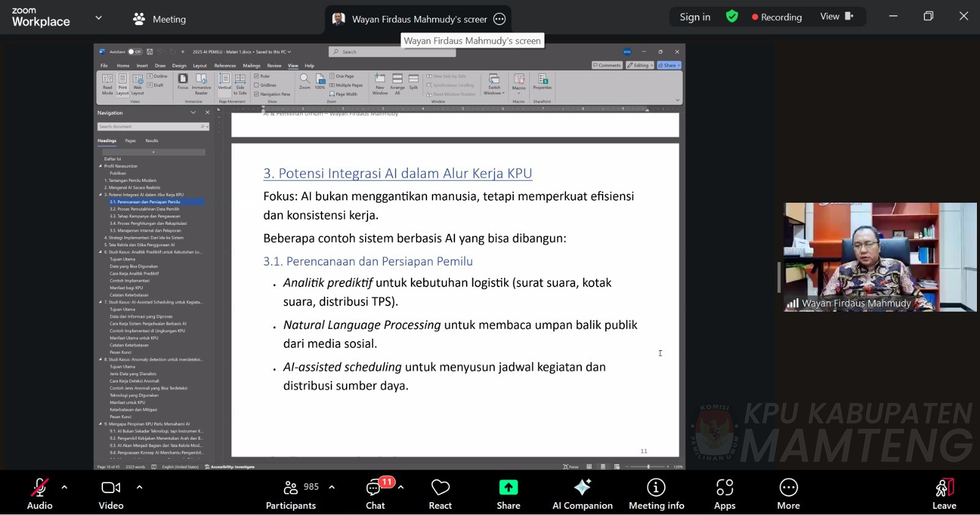980x515 pixels.
Task: Switch to the Pages tab in Navigation pane
Action: pyautogui.click(x=130, y=141)
